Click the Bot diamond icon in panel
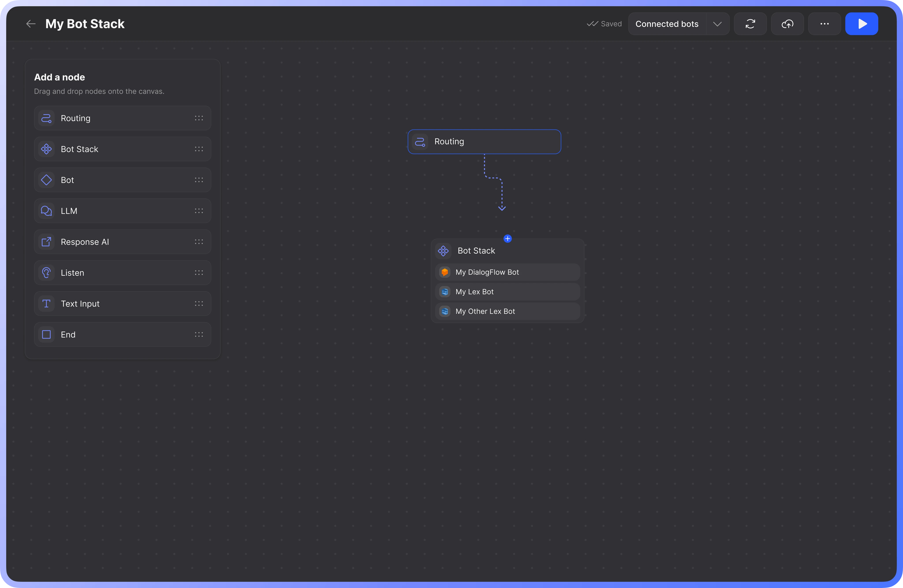Screen dimensions: 903x588 (46, 180)
